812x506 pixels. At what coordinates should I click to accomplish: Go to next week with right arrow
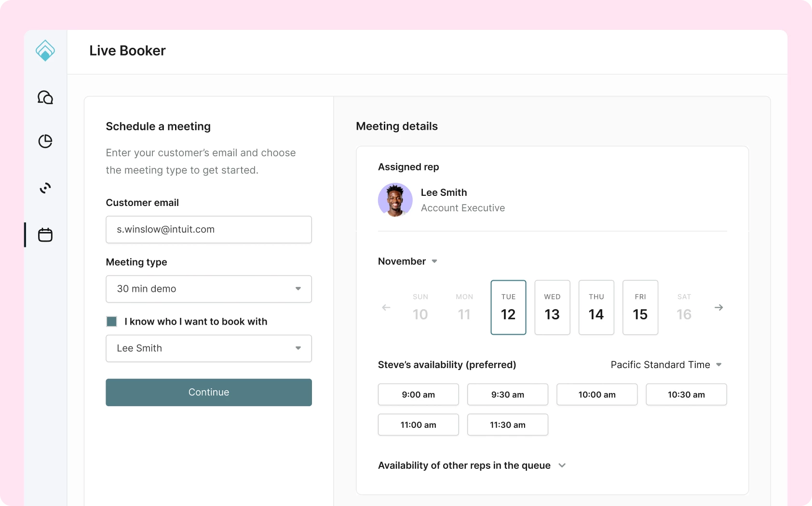pos(719,307)
